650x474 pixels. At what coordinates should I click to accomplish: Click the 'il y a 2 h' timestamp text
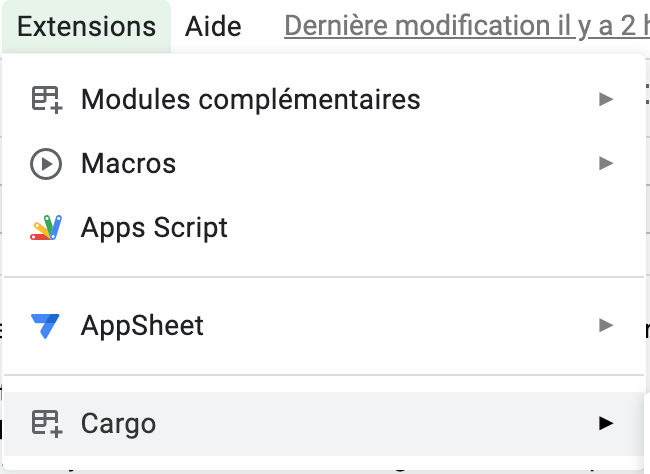[590, 26]
